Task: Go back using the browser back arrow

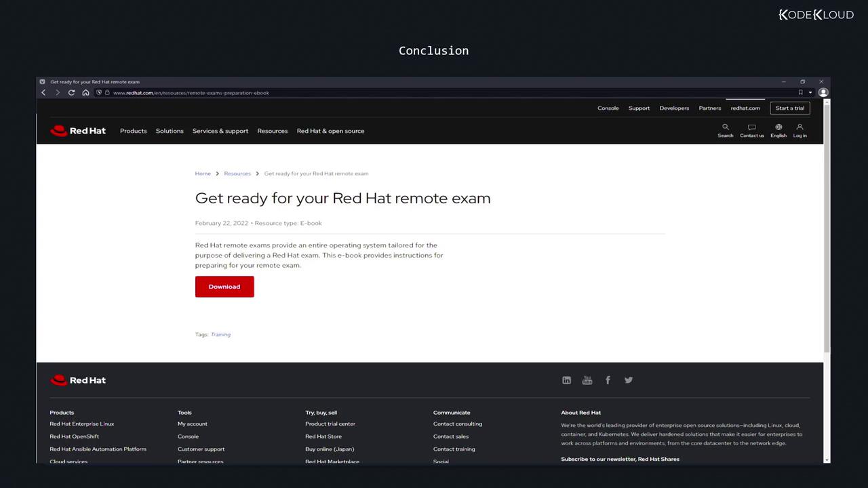Action: pos(43,93)
